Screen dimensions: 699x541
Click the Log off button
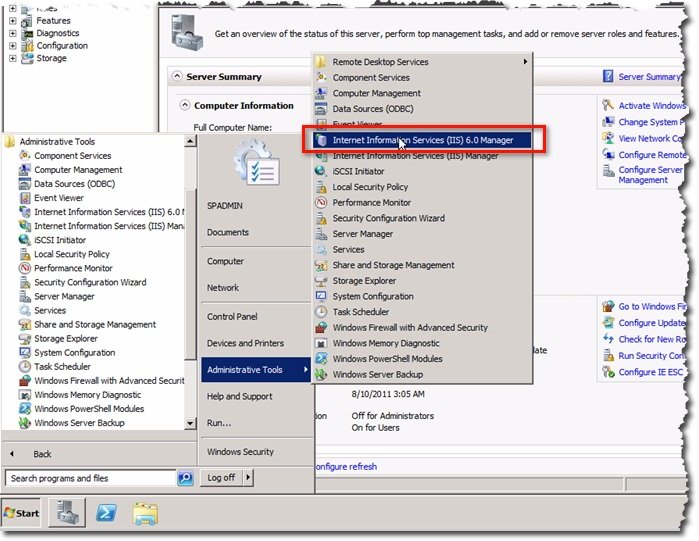(x=221, y=478)
